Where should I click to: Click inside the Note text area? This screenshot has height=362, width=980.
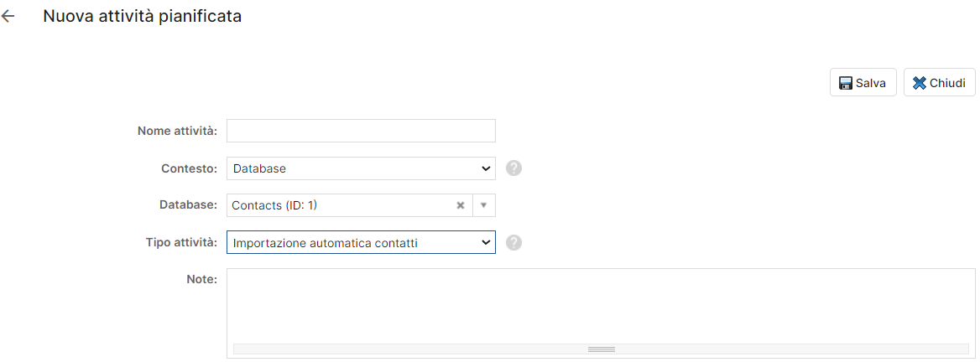pyautogui.click(x=601, y=306)
